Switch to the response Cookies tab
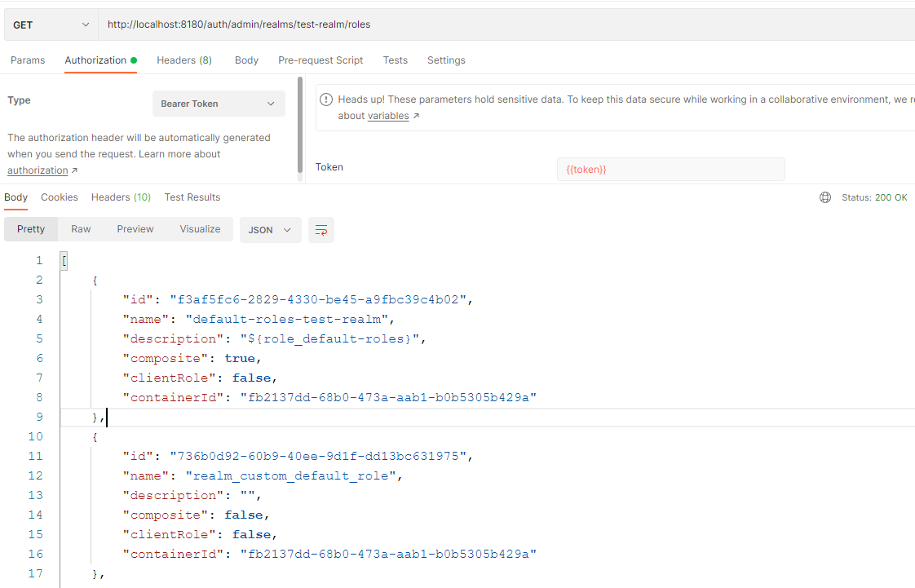915x588 pixels. click(60, 197)
